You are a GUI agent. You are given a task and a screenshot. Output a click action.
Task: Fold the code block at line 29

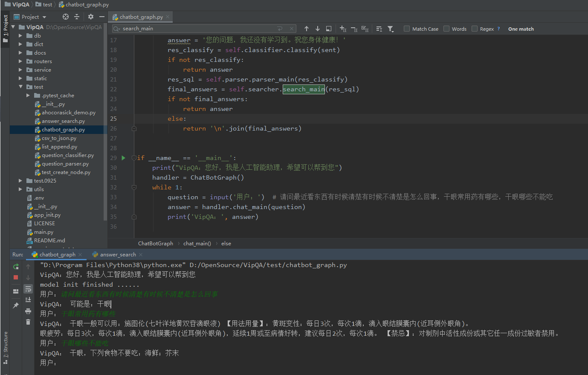click(134, 158)
